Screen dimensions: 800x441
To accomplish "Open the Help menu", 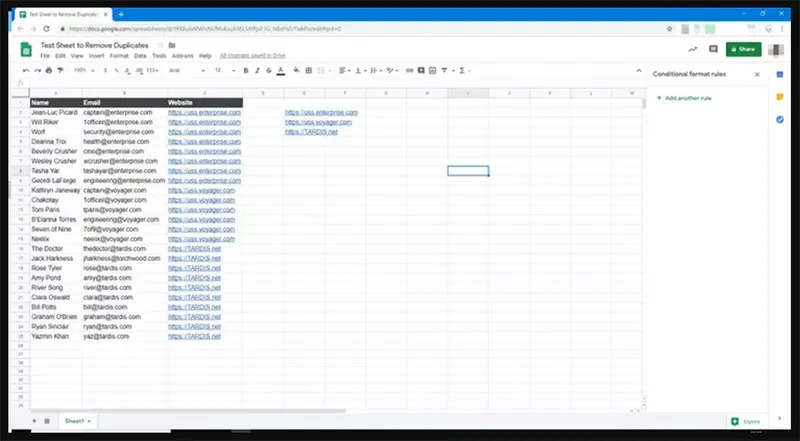I will tap(205, 56).
